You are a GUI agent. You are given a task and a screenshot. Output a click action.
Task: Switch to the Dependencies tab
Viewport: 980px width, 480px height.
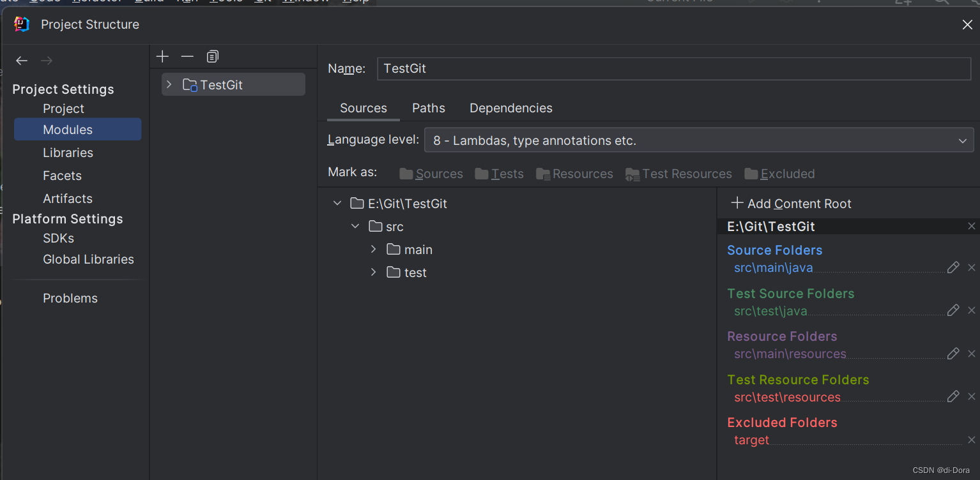[511, 108]
